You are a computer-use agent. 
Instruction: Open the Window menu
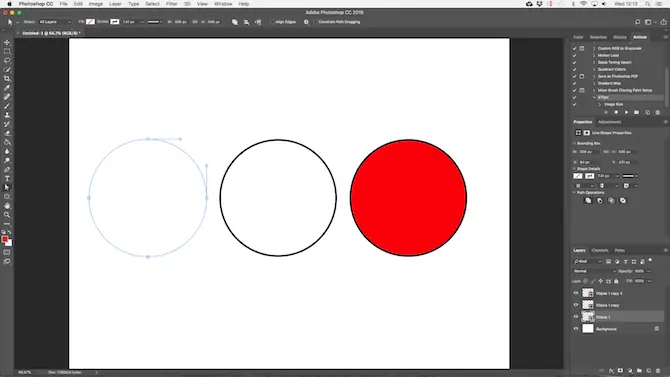pyautogui.click(x=223, y=4)
